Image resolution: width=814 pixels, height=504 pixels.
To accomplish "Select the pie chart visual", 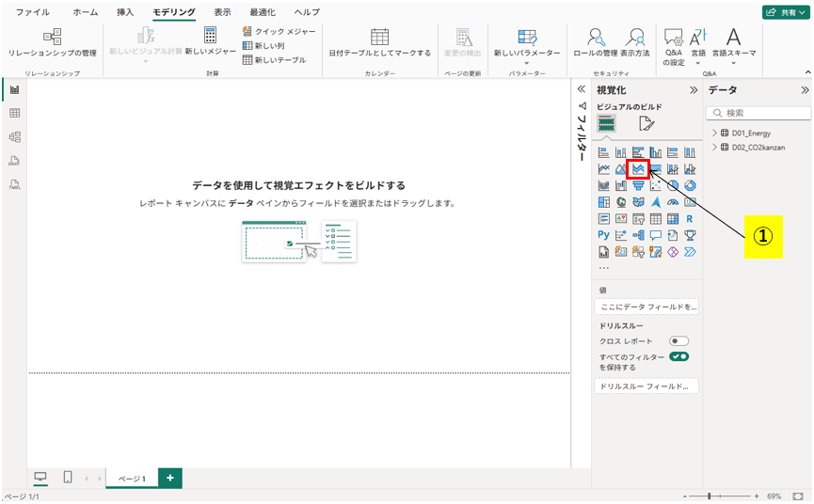I will pyautogui.click(x=673, y=185).
